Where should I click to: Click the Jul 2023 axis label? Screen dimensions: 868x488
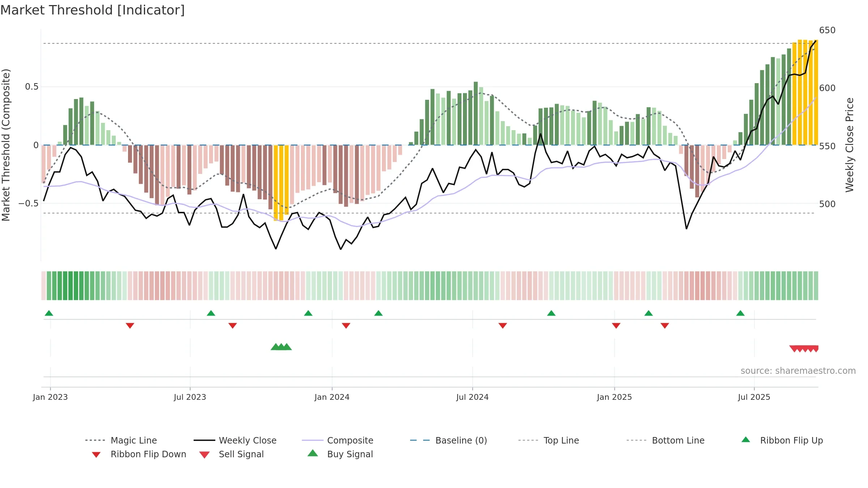[x=190, y=397]
